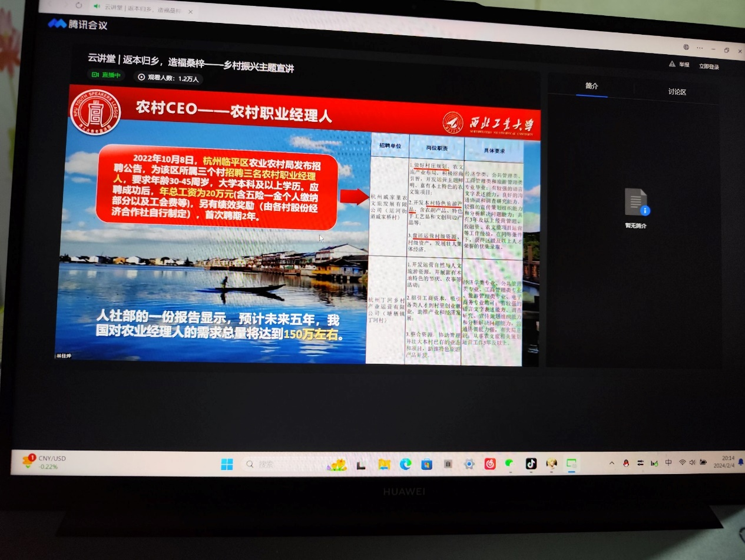745x560 pixels.
Task: Open Microsoft Edge from the taskbar
Action: 405,465
